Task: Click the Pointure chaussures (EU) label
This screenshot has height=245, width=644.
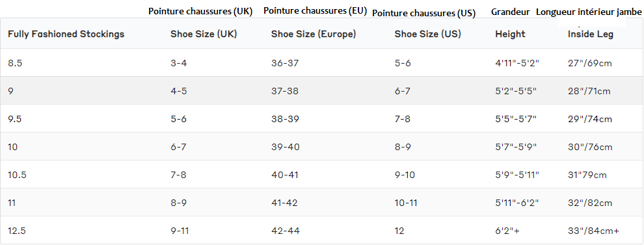Action: (315, 11)
